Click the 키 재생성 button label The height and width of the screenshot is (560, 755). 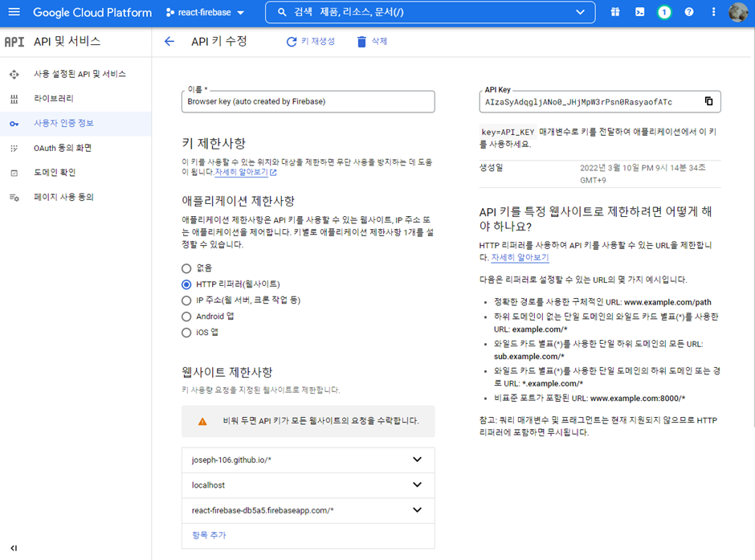pyautogui.click(x=318, y=42)
